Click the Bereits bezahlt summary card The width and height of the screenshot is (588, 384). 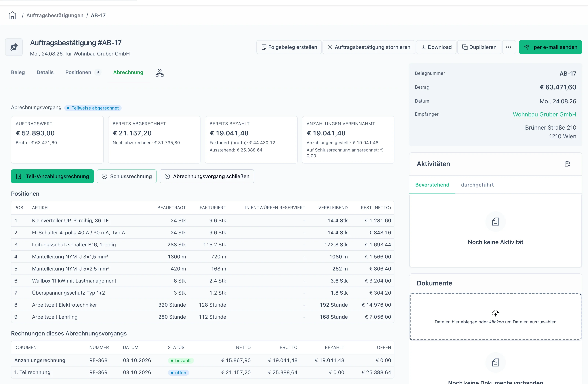(251, 140)
